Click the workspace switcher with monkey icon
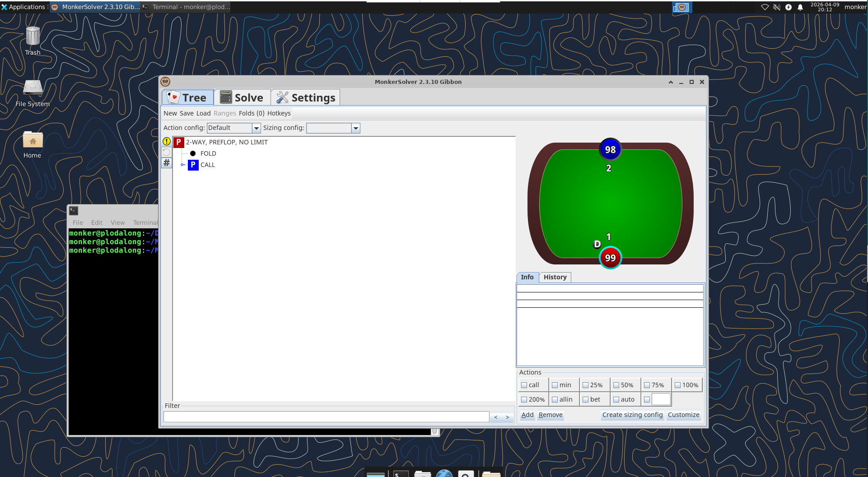The image size is (868, 477). 682,7
